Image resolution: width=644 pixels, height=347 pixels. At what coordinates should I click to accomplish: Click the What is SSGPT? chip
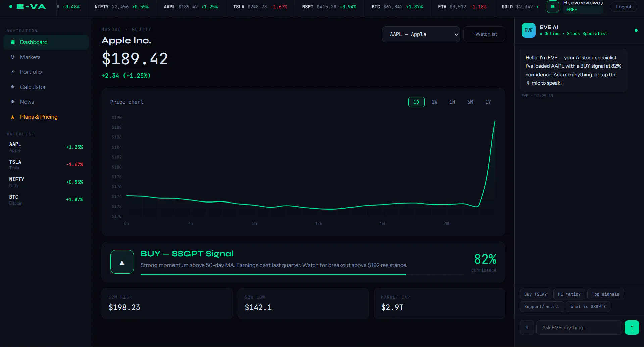tap(588, 307)
